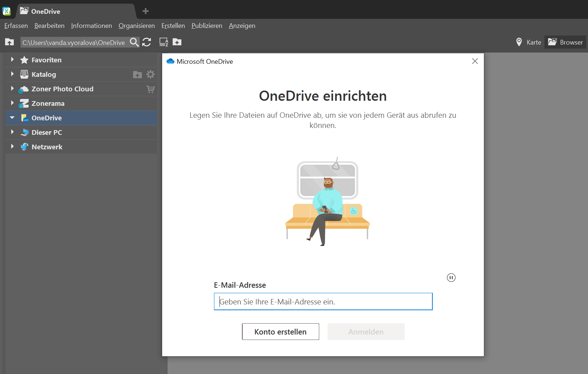Expand the Favoriten tree node
588x374 pixels.
[x=12, y=60]
